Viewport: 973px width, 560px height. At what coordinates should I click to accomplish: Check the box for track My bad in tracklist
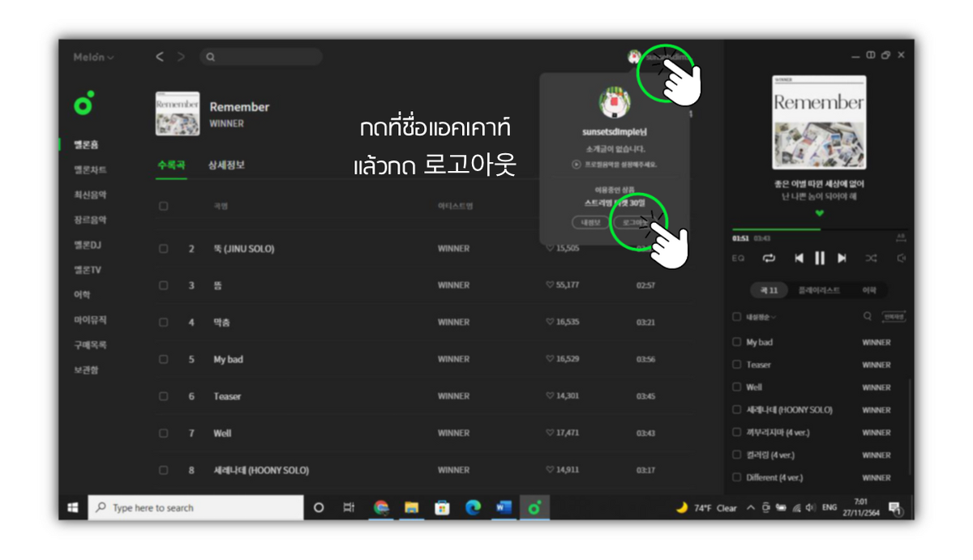coord(164,359)
